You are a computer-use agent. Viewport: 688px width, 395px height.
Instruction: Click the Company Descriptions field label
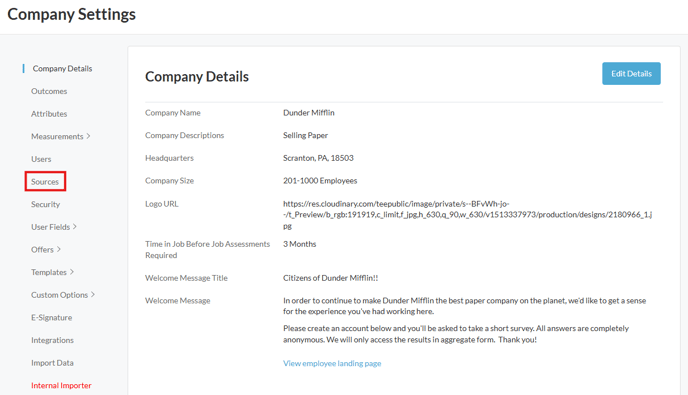[185, 135]
